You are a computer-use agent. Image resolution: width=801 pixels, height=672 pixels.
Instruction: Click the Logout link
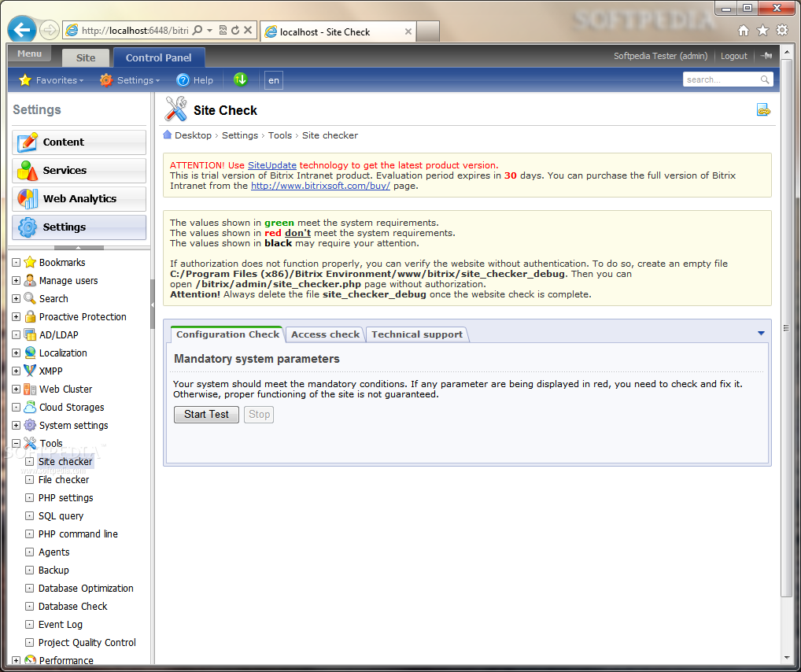[x=733, y=56]
